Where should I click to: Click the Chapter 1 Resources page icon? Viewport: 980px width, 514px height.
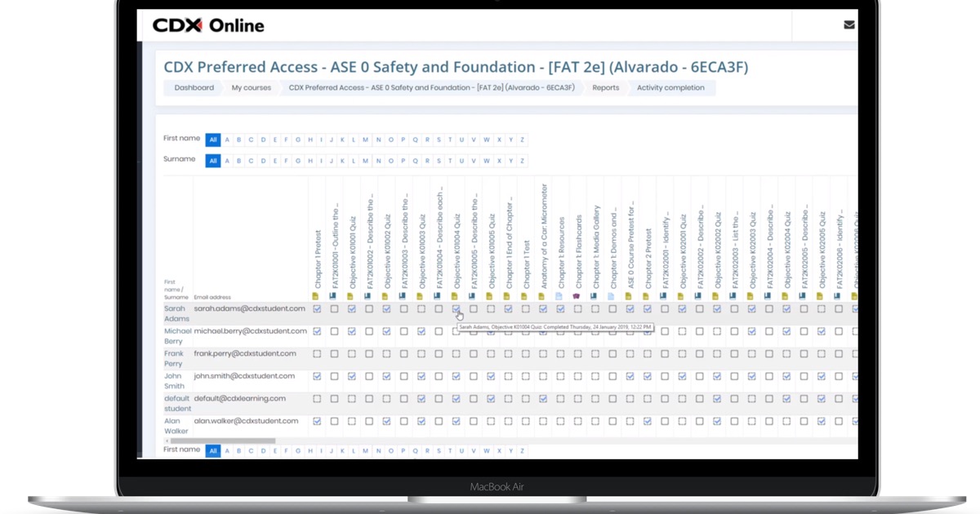(559, 296)
